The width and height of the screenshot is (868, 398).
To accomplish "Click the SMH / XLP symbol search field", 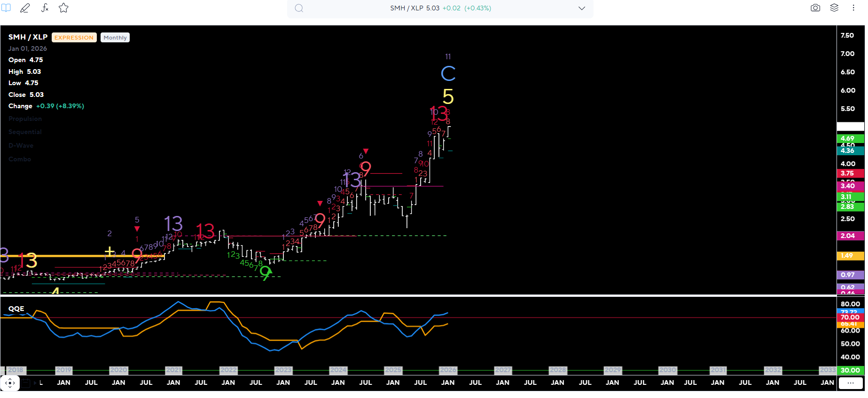I will click(x=440, y=8).
